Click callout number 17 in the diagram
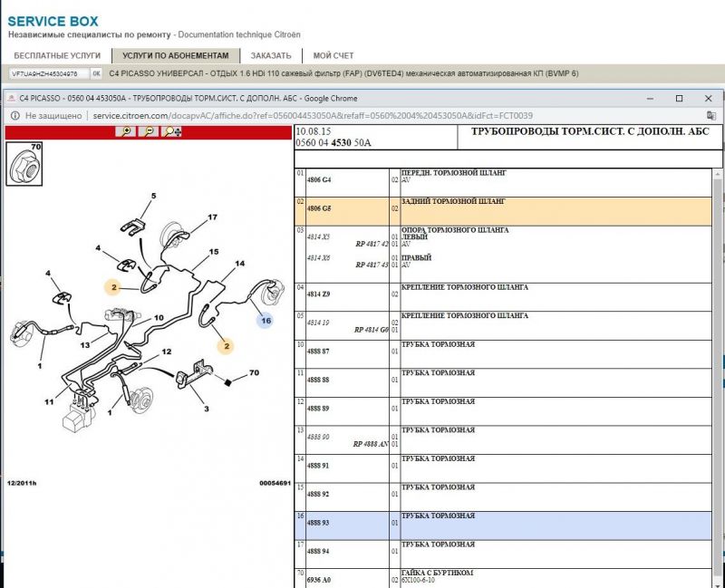 coord(212,217)
